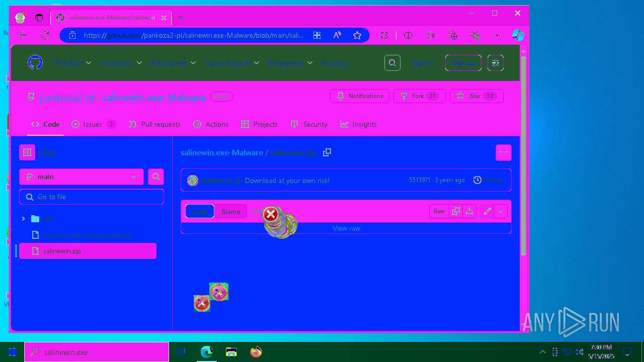644x362 pixels.
Task: Open the GitHub logo home link
Action: [35, 63]
